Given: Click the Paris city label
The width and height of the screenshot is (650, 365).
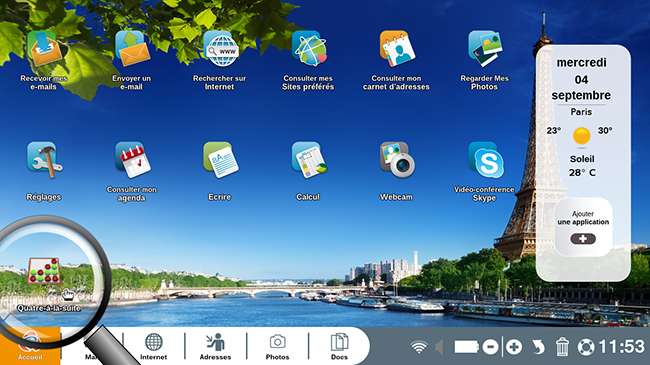Looking at the screenshot, I should click(581, 112).
